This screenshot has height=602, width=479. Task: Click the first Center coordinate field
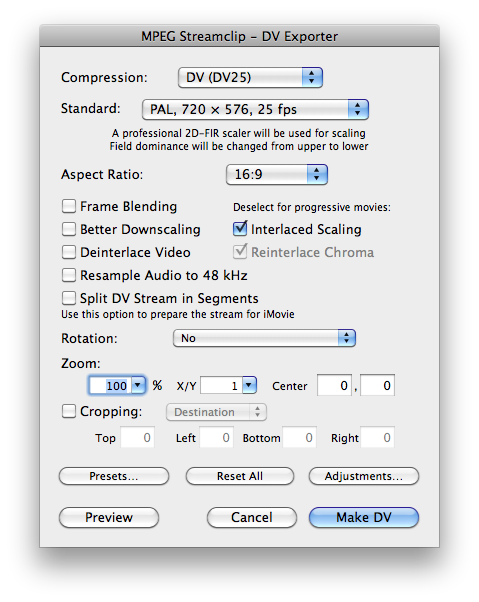point(334,385)
